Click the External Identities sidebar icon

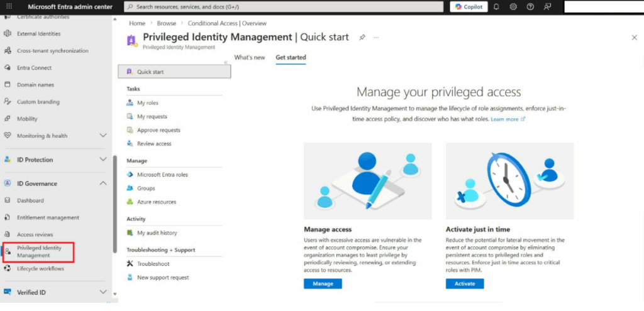(x=8, y=34)
